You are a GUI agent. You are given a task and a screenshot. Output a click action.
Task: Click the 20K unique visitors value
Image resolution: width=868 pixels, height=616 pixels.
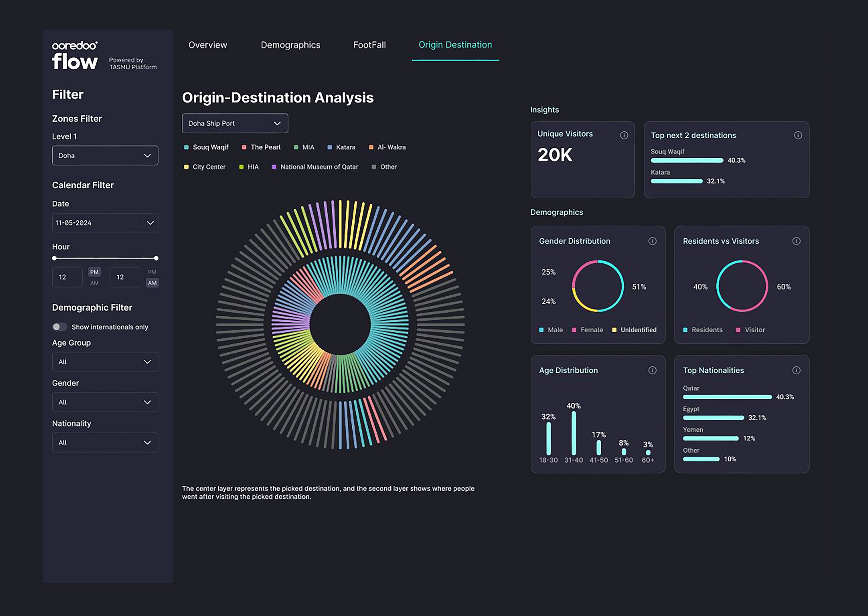pyautogui.click(x=555, y=155)
